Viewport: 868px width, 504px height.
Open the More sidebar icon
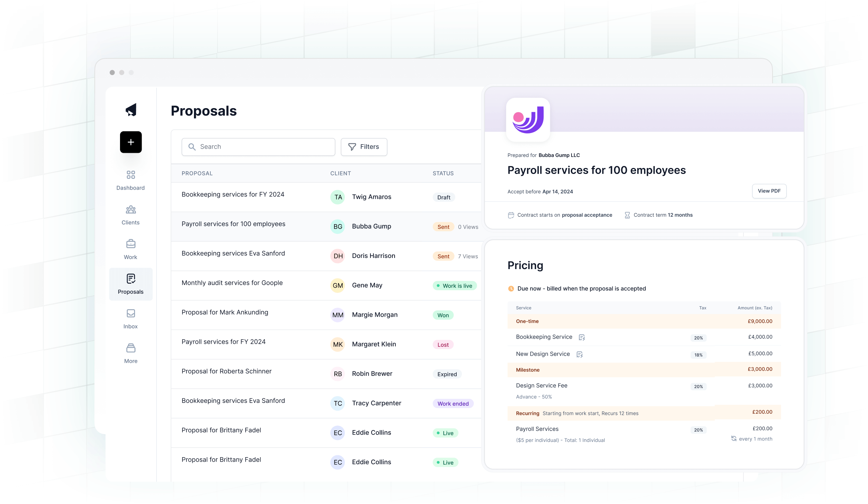(x=131, y=348)
